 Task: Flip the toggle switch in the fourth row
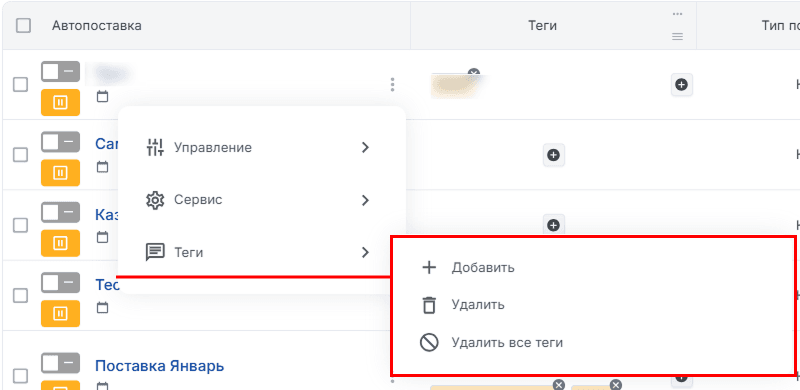[x=60, y=283]
